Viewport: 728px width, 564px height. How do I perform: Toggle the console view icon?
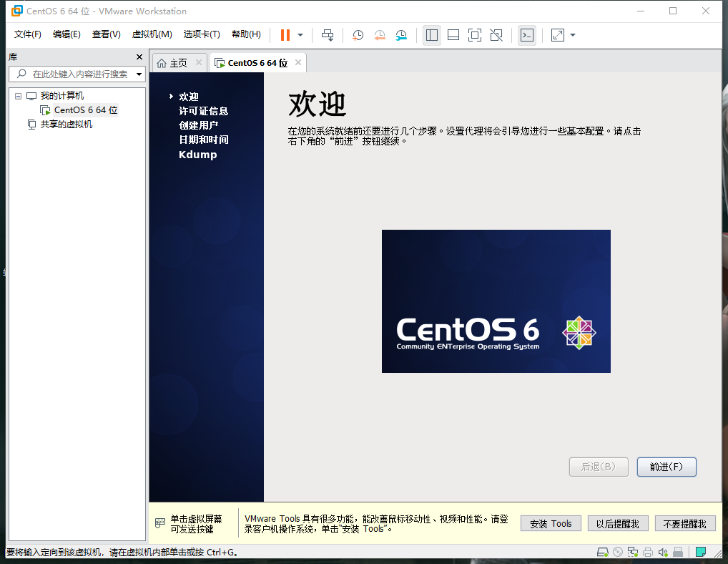click(527, 35)
